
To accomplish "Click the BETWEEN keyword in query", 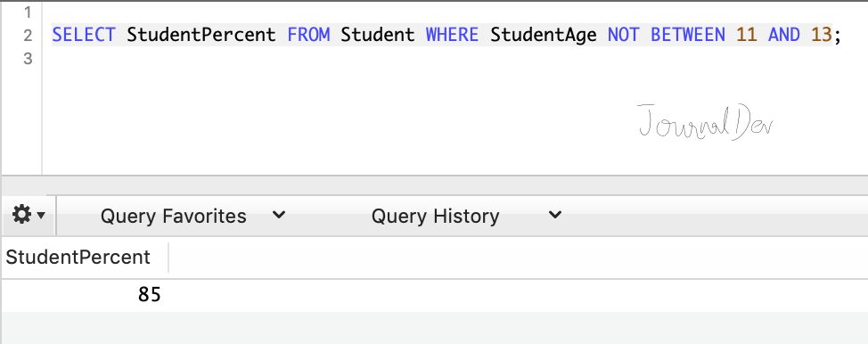I will [687, 35].
